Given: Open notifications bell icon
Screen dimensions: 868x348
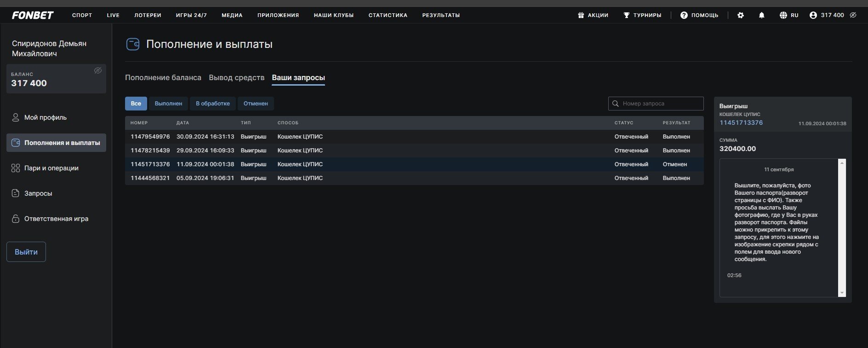Looking at the screenshot, I should [761, 15].
